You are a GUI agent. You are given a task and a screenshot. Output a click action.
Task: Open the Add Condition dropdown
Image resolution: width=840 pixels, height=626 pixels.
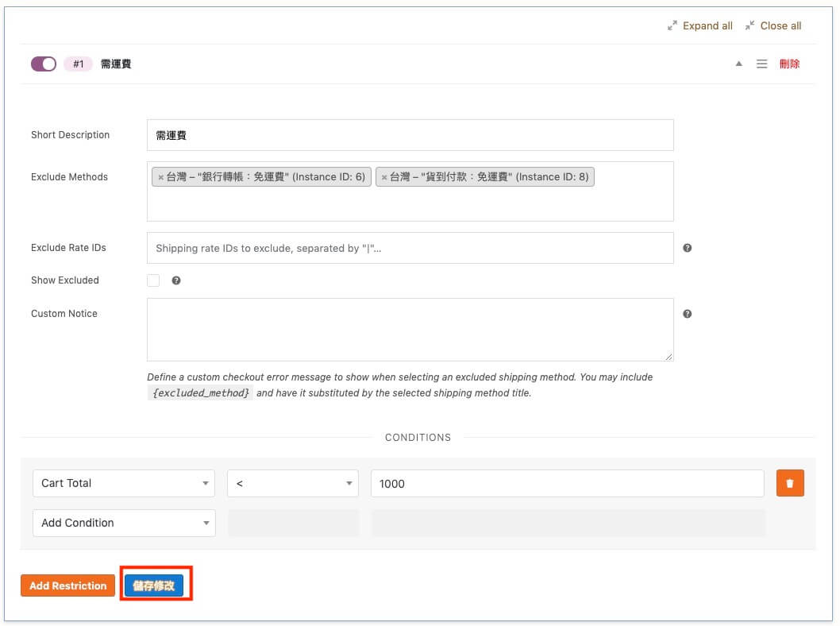point(123,523)
